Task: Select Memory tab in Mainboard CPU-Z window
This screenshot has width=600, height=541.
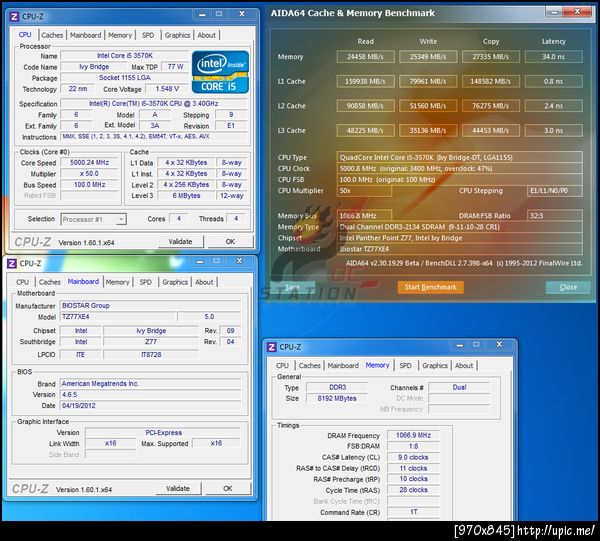Action: pyautogui.click(x=117, y=282)
